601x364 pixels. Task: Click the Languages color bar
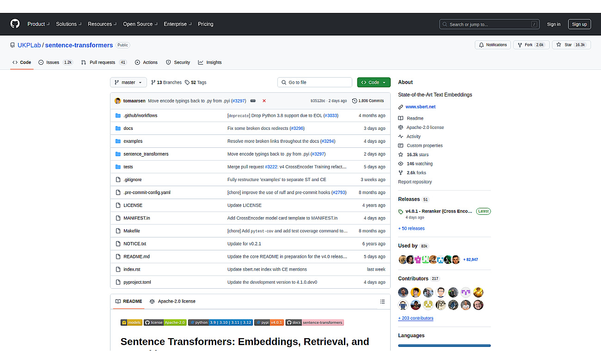point(444,346)
